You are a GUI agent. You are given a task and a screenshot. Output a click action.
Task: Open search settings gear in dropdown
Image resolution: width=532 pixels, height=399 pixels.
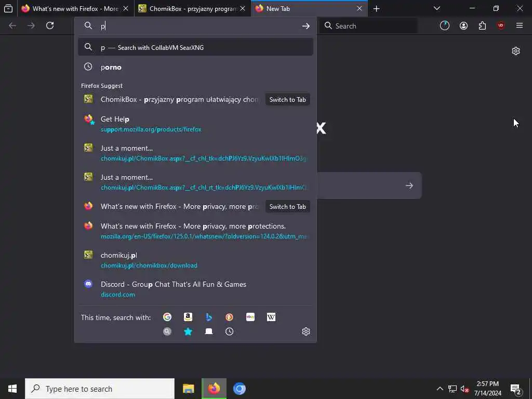[x=305, y=331]
